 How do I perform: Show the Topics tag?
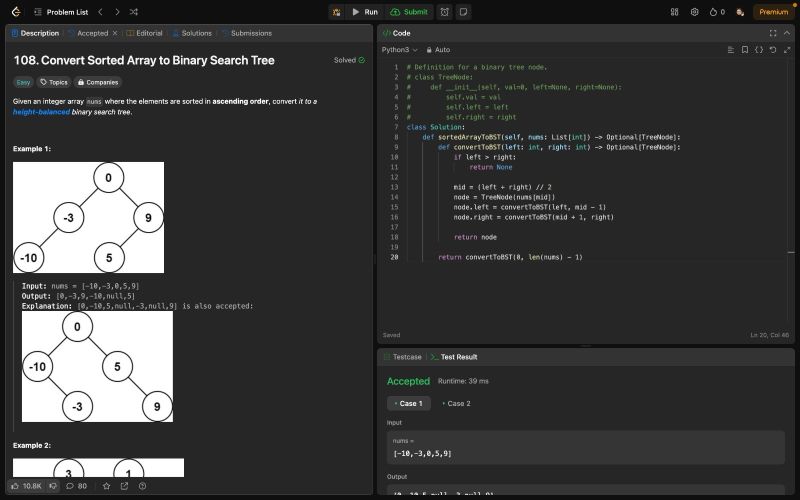tap(54, 82)
